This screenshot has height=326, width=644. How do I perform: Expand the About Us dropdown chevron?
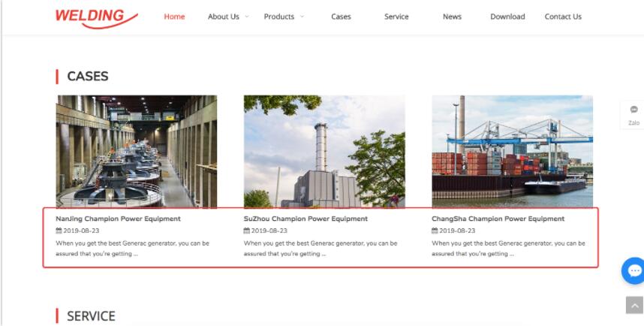click(246, 17)
